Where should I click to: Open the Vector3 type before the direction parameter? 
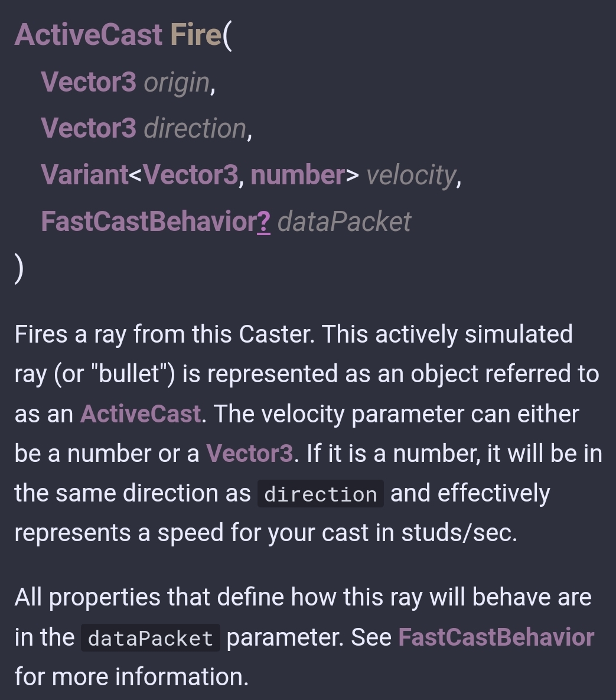[89, 128]
